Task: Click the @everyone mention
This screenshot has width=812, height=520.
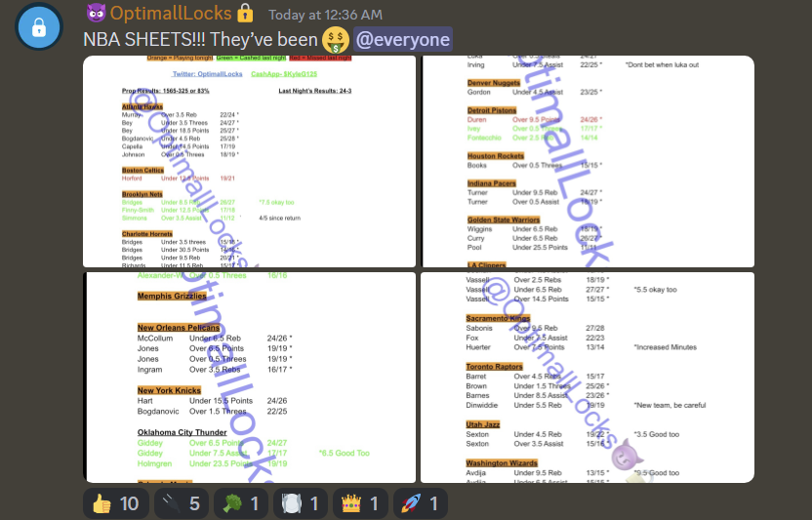Action: 403,39
